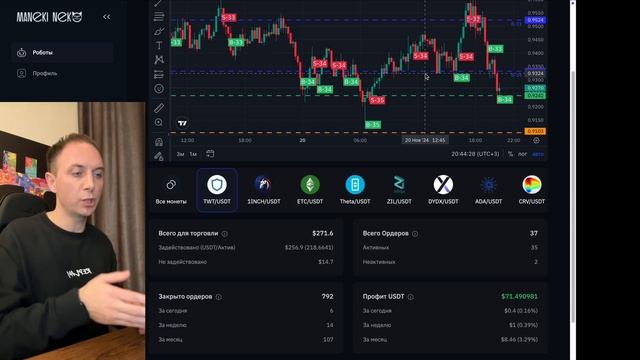Click the S-33 sell marker

pyautogui.click(x=229, y=18)
